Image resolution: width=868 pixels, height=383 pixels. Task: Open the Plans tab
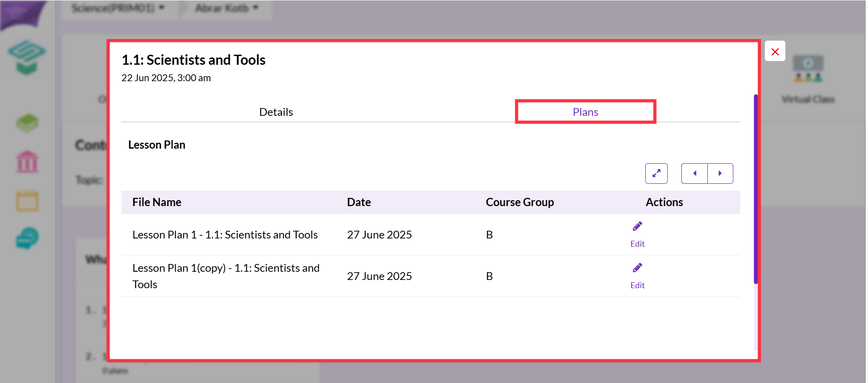click(x=586, y=112)
